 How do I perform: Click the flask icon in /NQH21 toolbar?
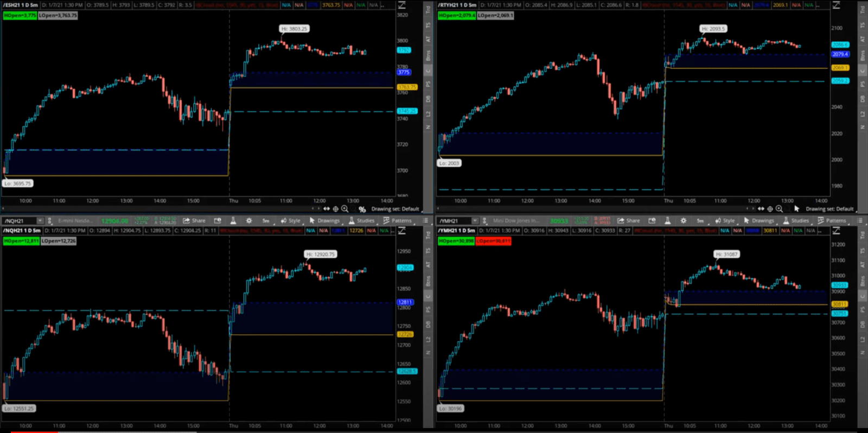233,221
